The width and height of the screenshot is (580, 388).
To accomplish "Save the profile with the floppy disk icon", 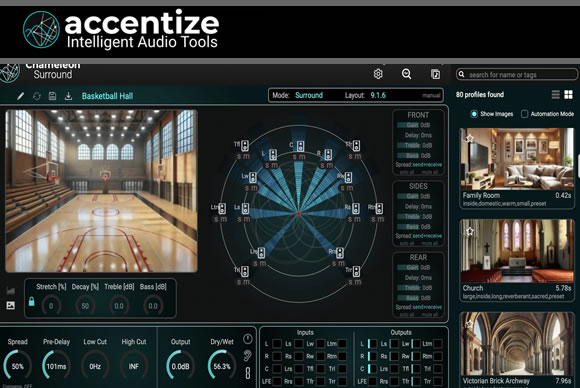I will click(52, 96).
